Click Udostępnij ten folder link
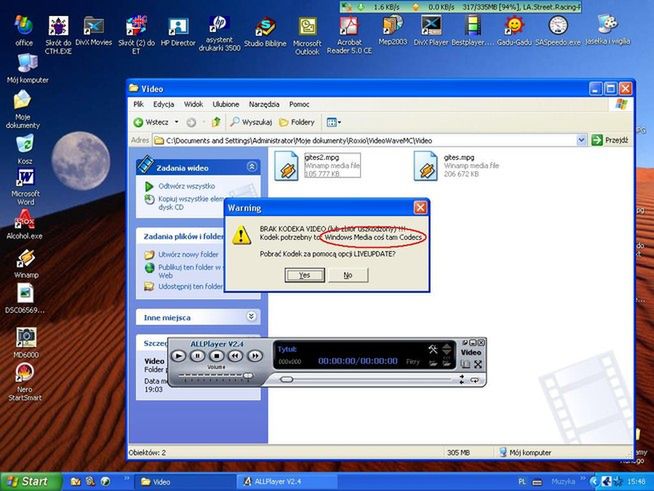The height and width of the screenshot is (491, 654). pyautogui.click(x=190, y=287)
